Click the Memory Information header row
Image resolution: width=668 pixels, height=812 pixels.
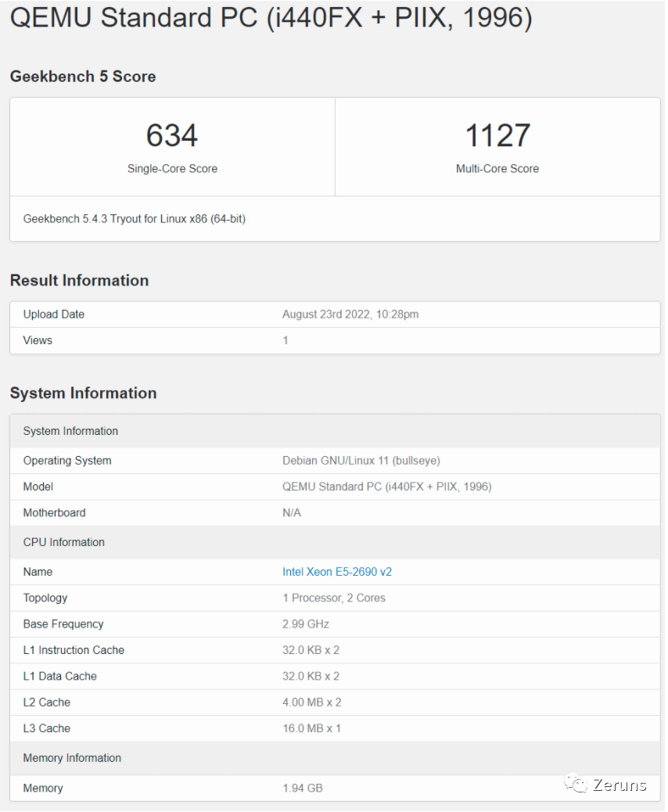[335, 758]
